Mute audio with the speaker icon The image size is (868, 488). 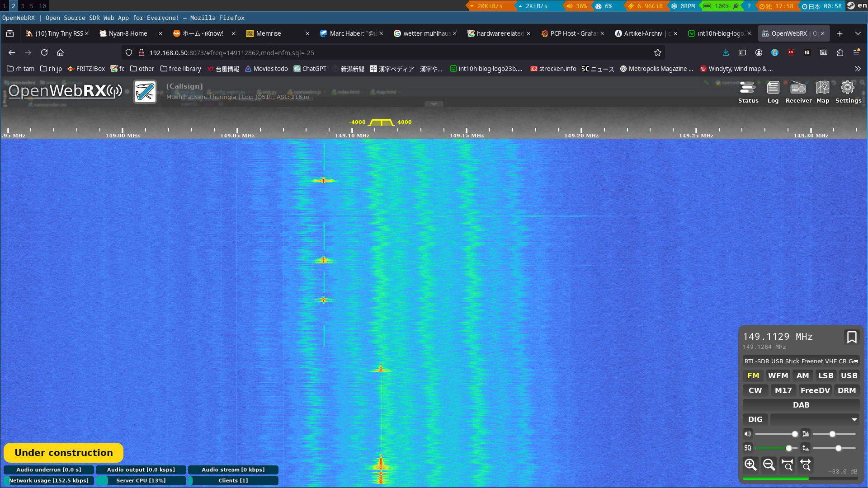(x=748, y=434)
